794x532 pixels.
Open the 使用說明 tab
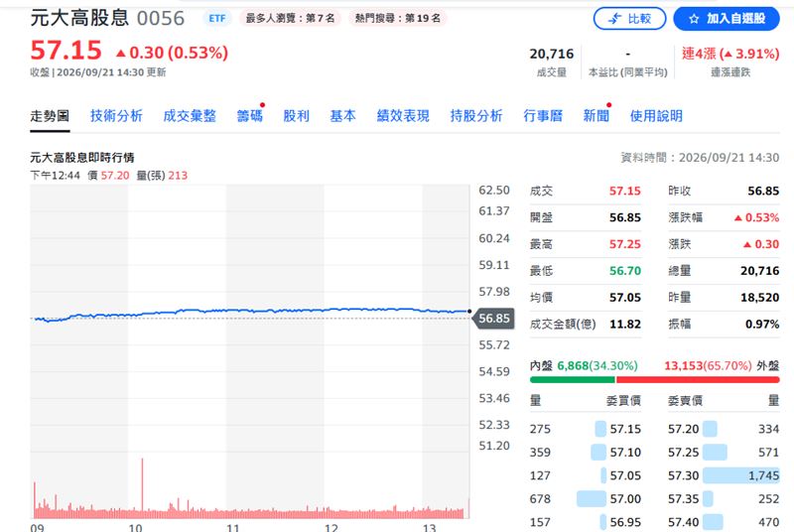[x=656, y=116]
